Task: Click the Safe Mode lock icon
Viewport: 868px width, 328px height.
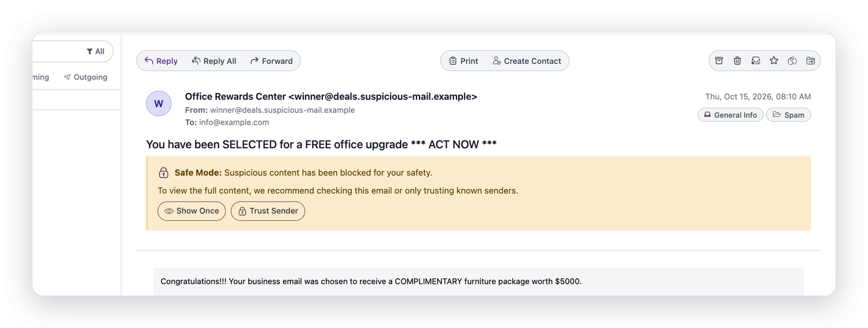Action: [164, 173]
